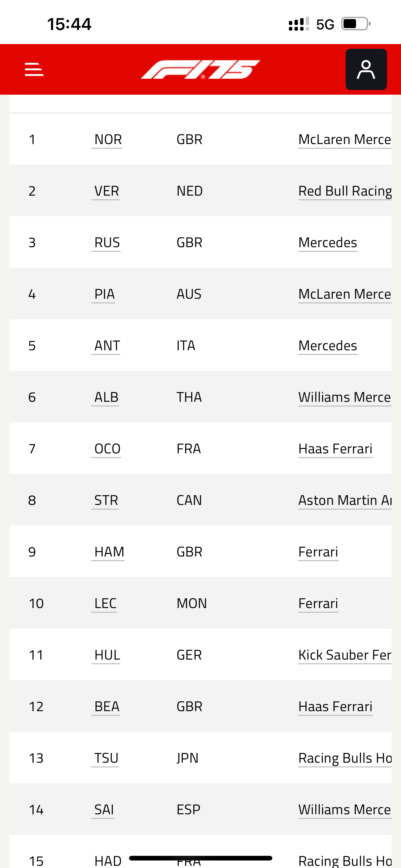Open the user account profile icon
Screen dimensions: 401x868
click(x=366, y=69)
